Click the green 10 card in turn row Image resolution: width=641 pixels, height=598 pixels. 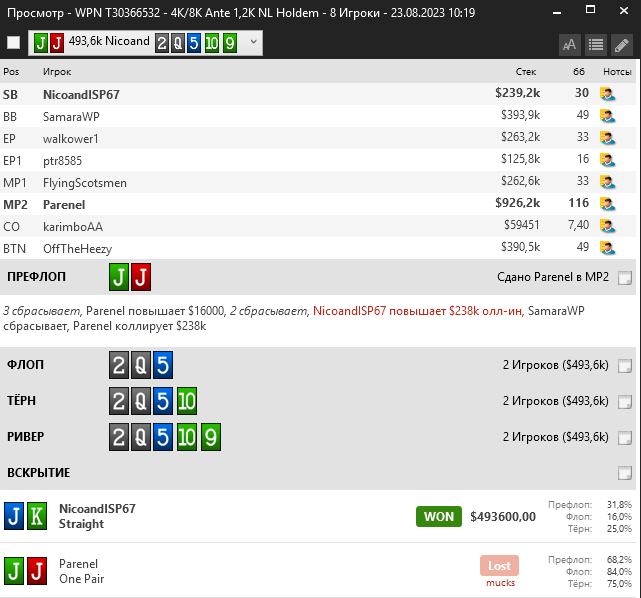click(x=187, y=401)
